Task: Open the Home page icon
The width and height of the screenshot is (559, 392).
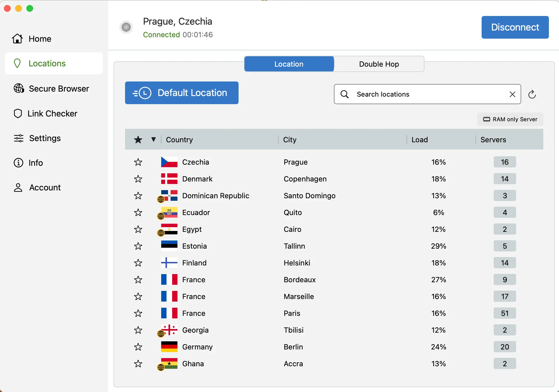Action: pyautogui.click(x=17, y=39)
